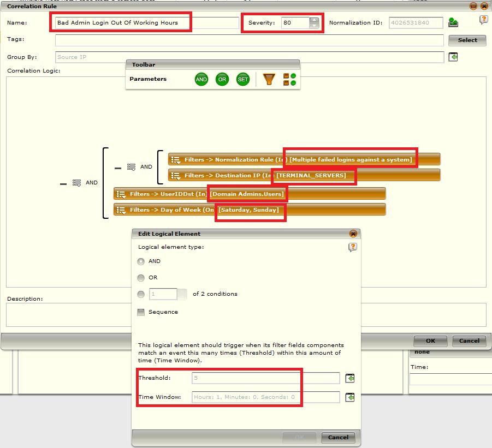Click the conditions count stepper
492x448 pixels.
(x=182, y=294)
